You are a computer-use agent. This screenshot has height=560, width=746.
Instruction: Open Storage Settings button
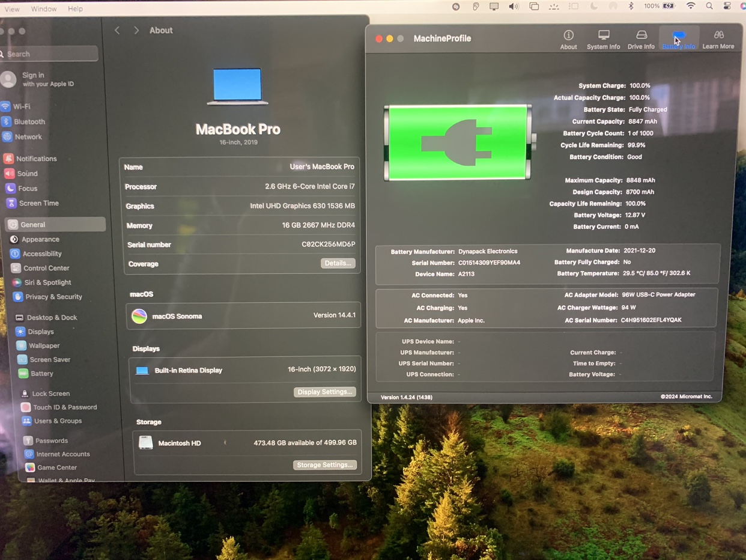click(x=325, y=465)
